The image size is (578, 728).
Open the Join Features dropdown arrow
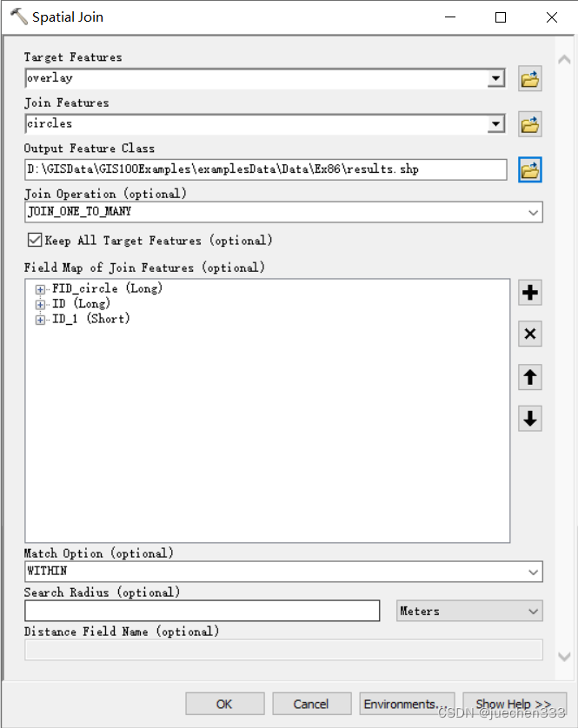tap(496, 123)
